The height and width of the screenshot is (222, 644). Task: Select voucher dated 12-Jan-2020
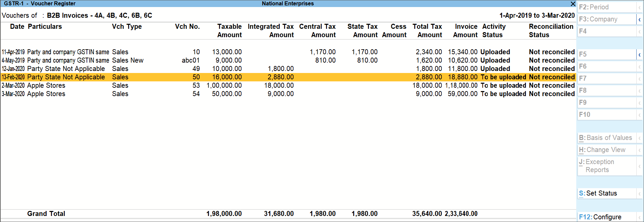tap(288, 69)
